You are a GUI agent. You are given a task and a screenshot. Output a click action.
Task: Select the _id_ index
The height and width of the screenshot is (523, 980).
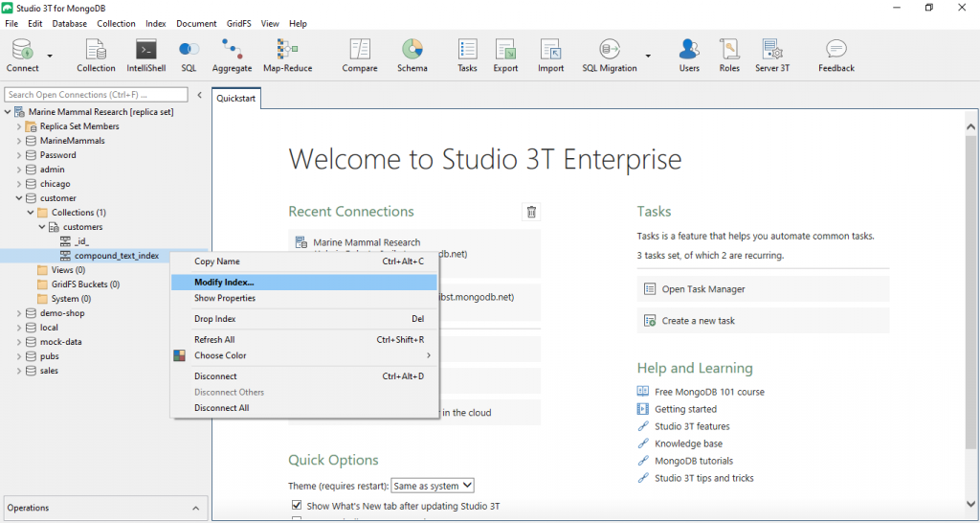pos(80,240)
